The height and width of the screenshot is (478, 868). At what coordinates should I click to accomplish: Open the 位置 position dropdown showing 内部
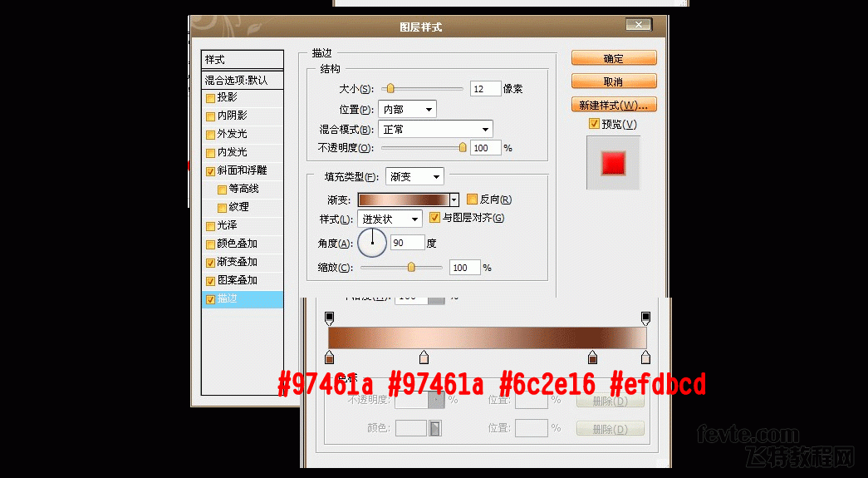coord(408,110)
